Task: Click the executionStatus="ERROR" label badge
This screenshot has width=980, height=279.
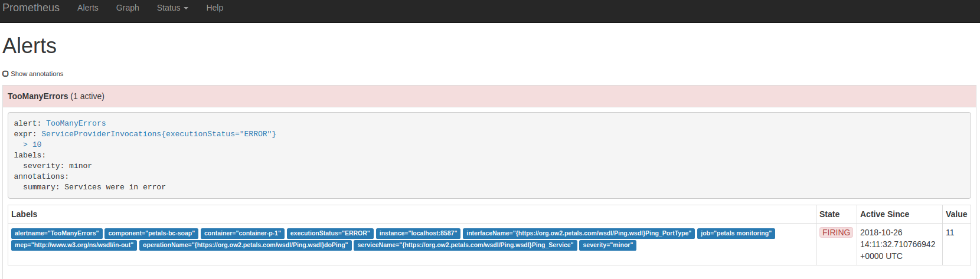Action: [x=330, y=234]
